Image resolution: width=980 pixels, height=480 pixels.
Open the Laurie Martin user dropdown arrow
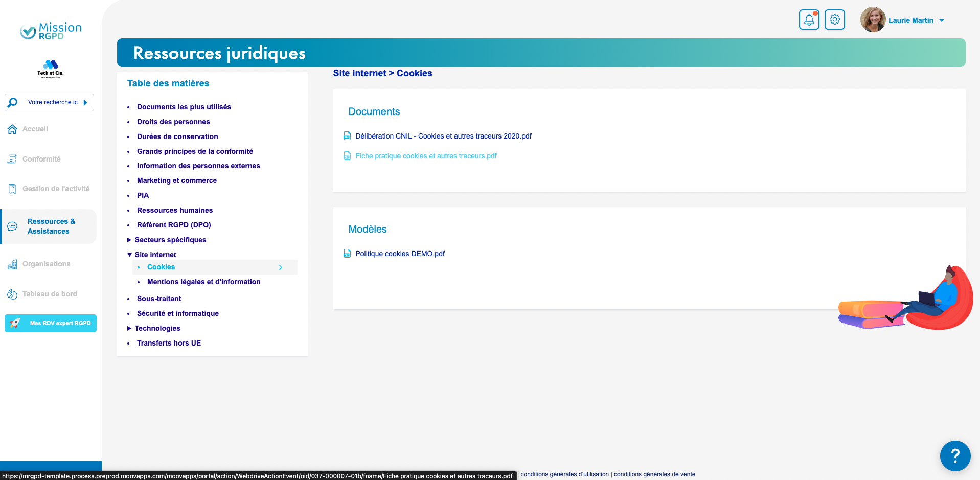pos(942,20)
